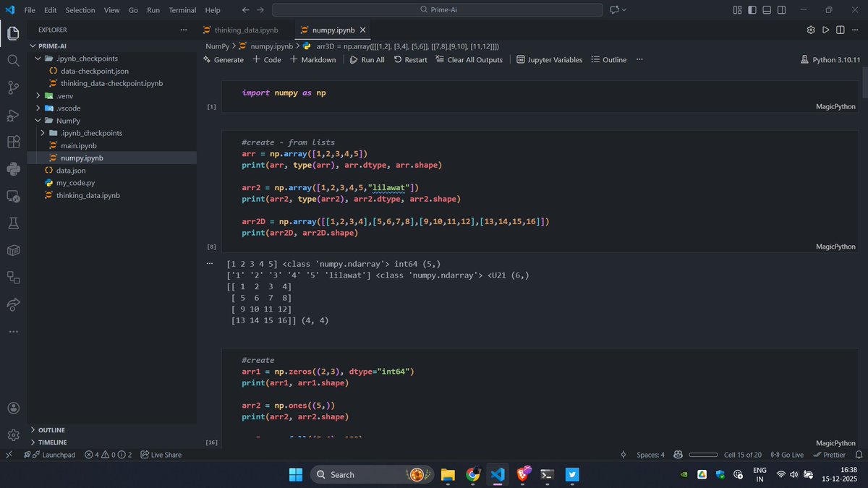Open the Run menu
Image resolution: width=868 pixels, height=488 pixels.
point(153,10)
